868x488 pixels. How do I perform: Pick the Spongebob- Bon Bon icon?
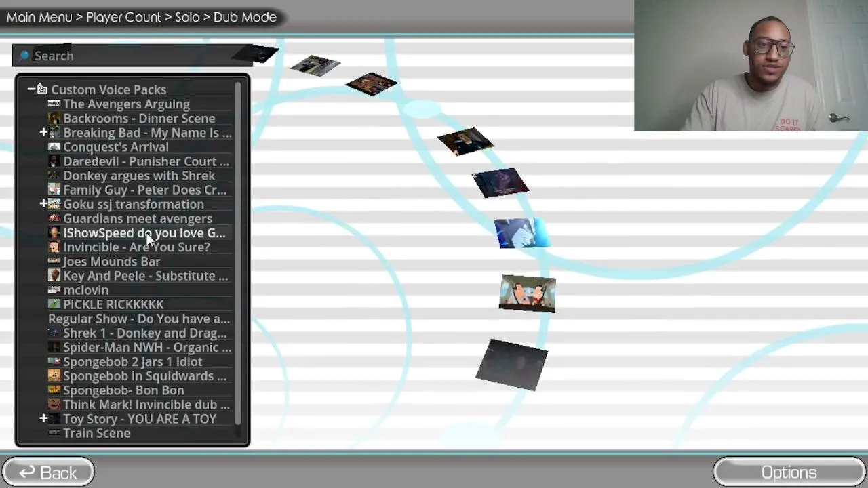(x=54, y=390)
